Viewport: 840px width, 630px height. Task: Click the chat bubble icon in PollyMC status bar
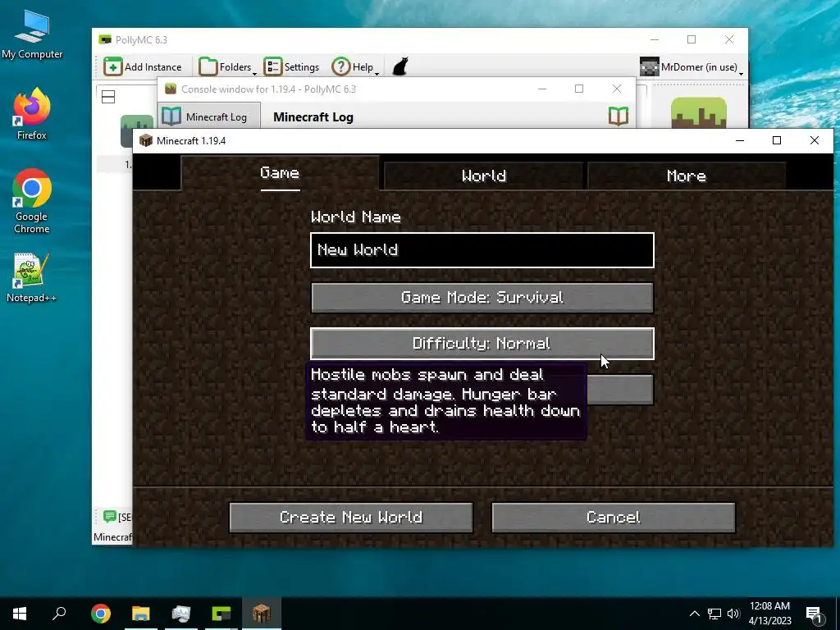(109, 517)
